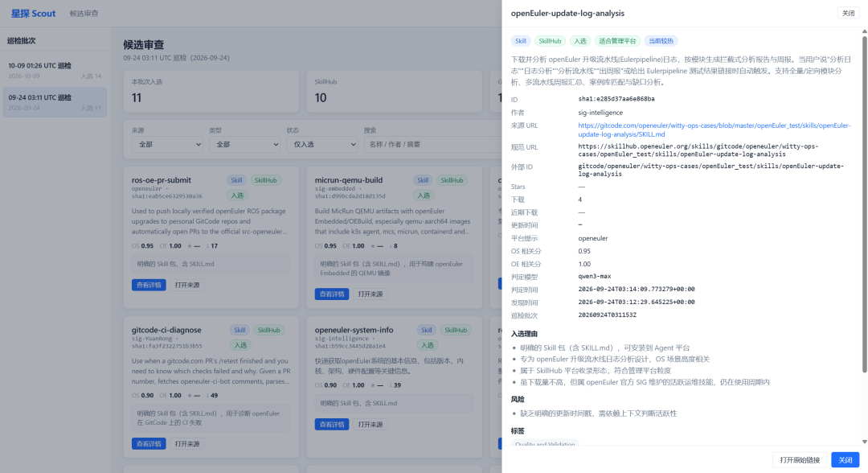Click the skillhub.openeuler.org 规范 URL value
Viewport: 868px width, 473px height.
(698, 150)
